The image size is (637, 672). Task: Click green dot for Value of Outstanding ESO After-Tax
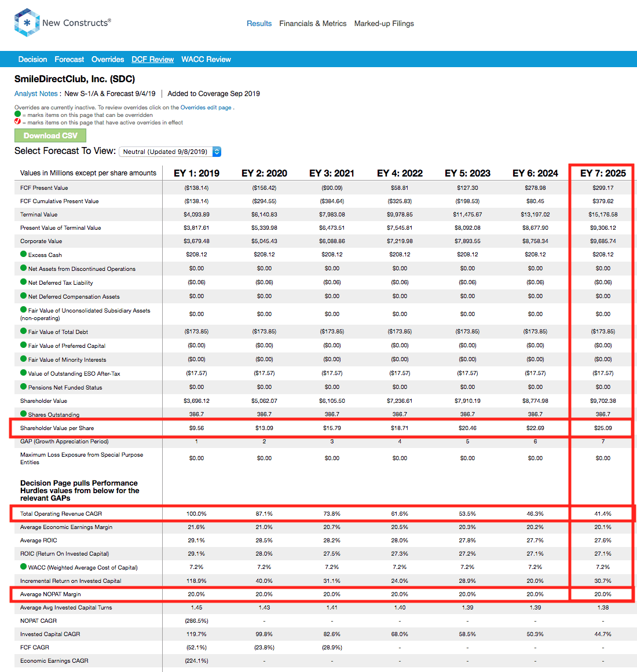(x=24, y=372)
